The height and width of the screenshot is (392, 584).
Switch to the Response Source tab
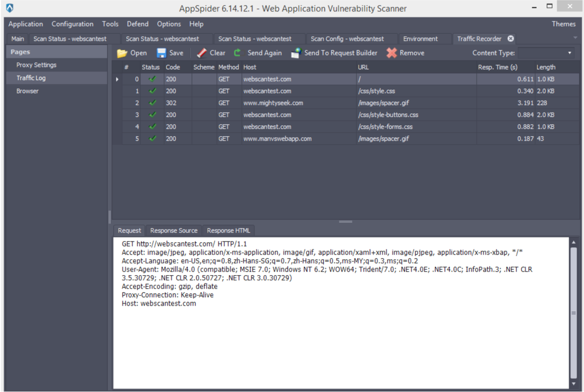pyautogui.click(x=174, y=231)
